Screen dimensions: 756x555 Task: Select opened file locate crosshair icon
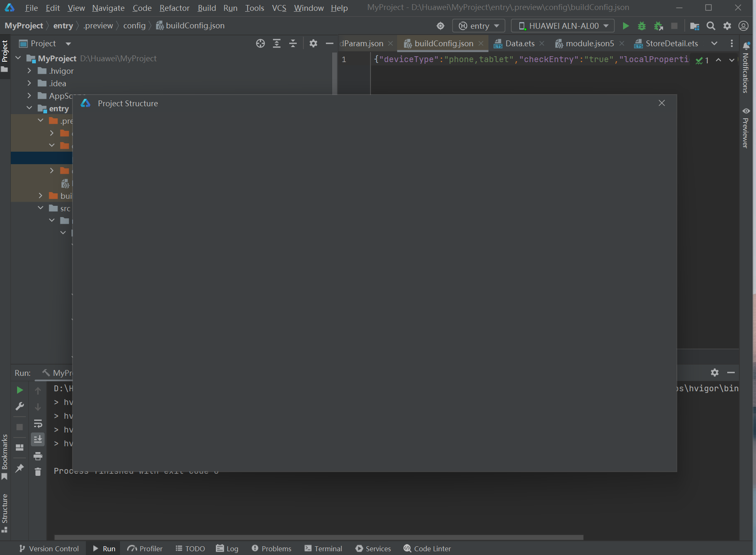260,43
